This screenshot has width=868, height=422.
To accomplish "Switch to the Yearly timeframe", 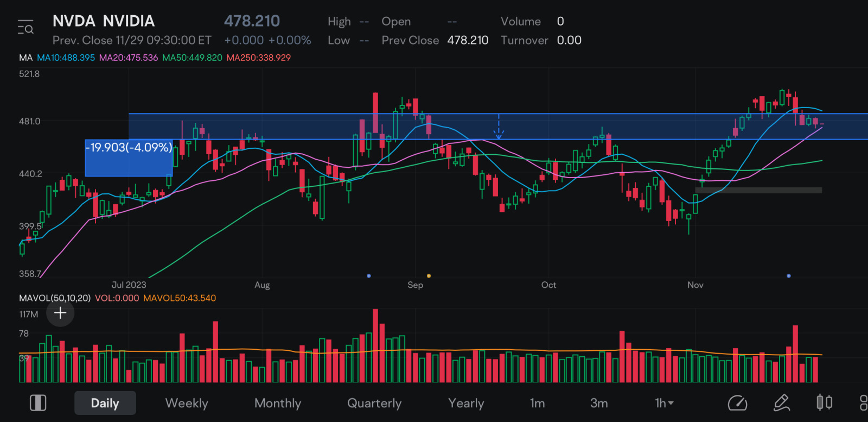I will tap(466, 403).
